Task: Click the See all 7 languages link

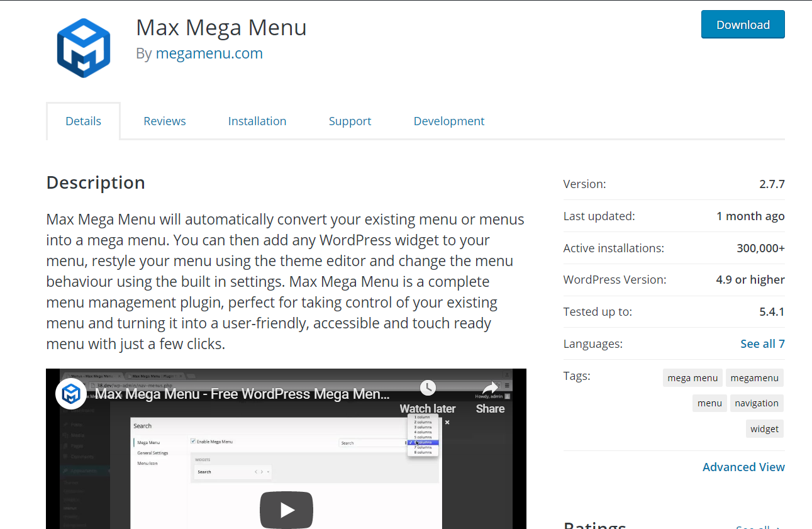Action: point(762,343)
